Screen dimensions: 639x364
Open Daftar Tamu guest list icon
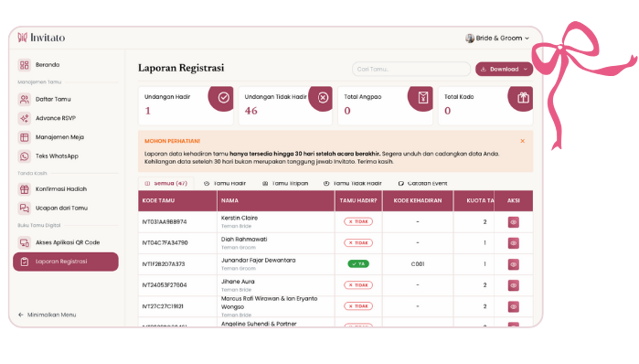coord(24,99)
